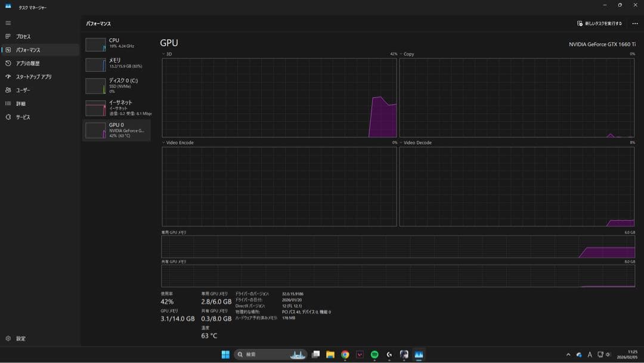Switch to the 詳細 section
This screenshot has width=644, height=363.
8,104
